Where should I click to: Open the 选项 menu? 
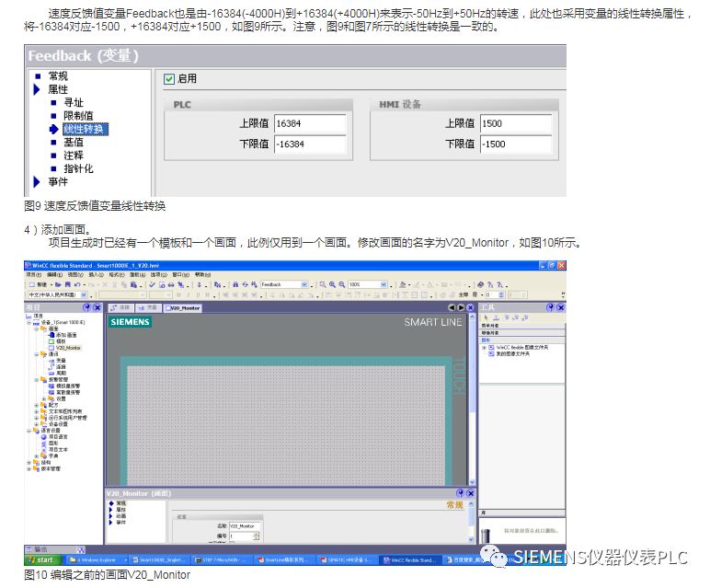[158, 274]
